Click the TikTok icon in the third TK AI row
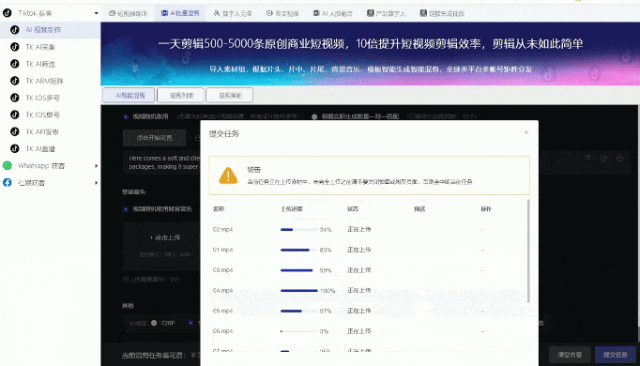 point(15,64)
